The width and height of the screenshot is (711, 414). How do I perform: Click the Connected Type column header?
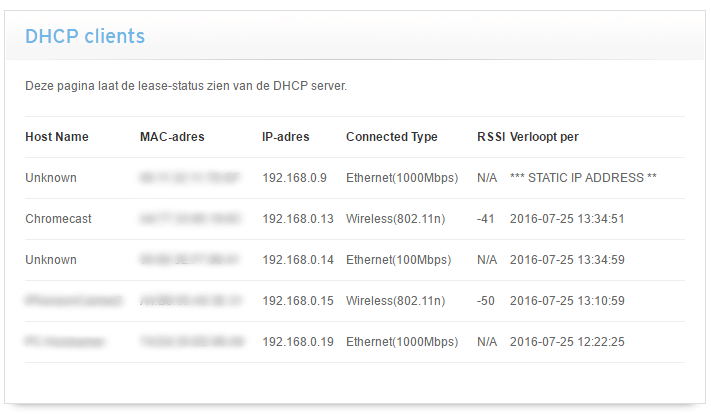pos(391,137)
